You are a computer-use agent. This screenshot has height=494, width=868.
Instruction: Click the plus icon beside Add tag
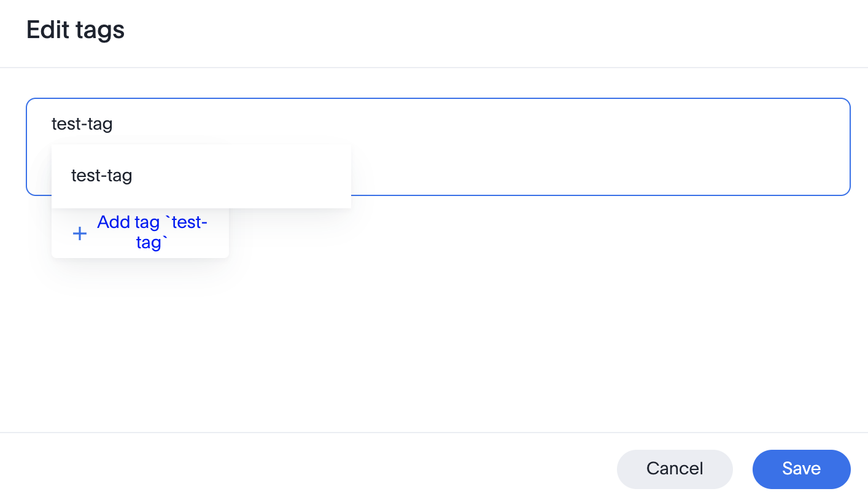point(80,233)
